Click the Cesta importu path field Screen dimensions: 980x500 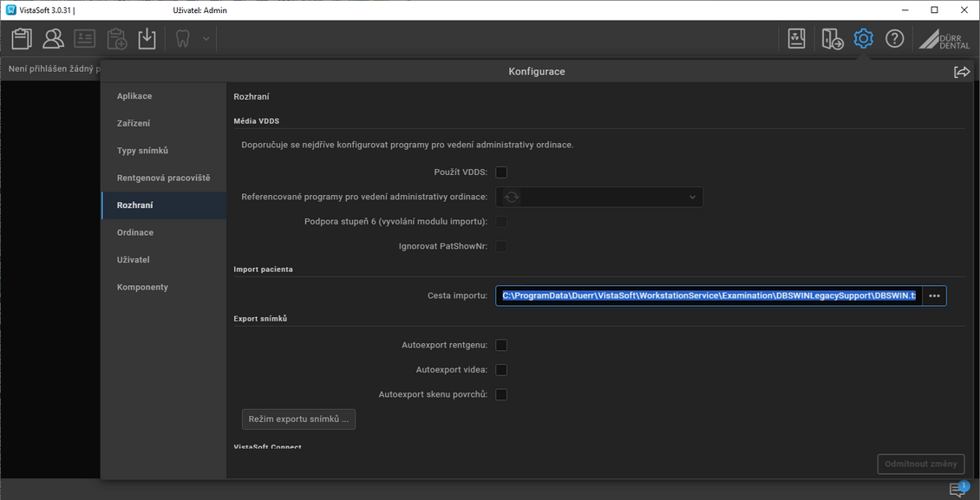(x=709, y=295)
